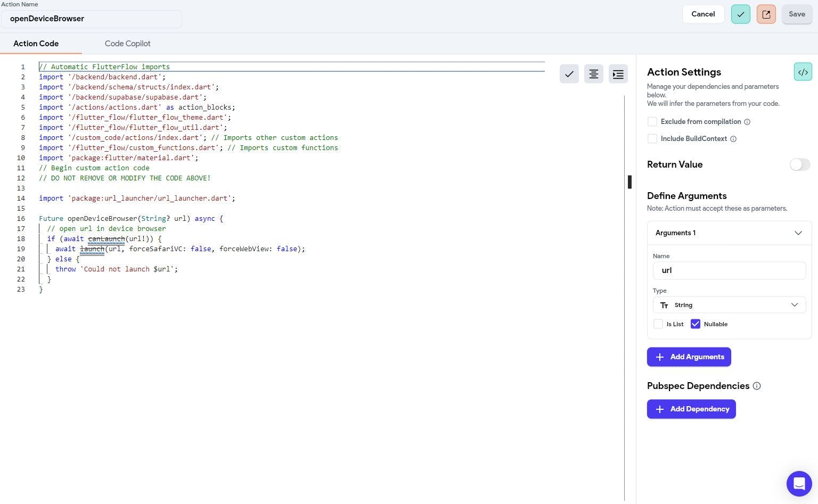Click the checkmark icon in editor toolbar
The width and height of the screenshot is (818, 504).
569,74
